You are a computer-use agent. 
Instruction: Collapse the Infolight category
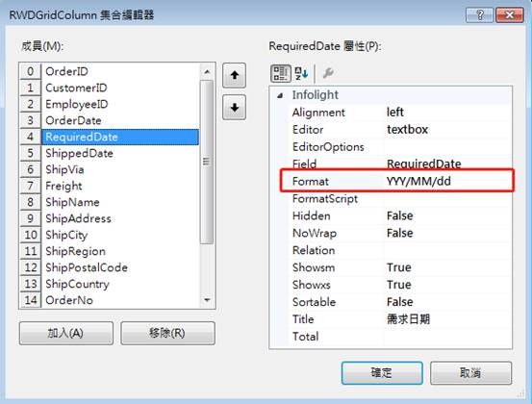click(x=280, y=95)
